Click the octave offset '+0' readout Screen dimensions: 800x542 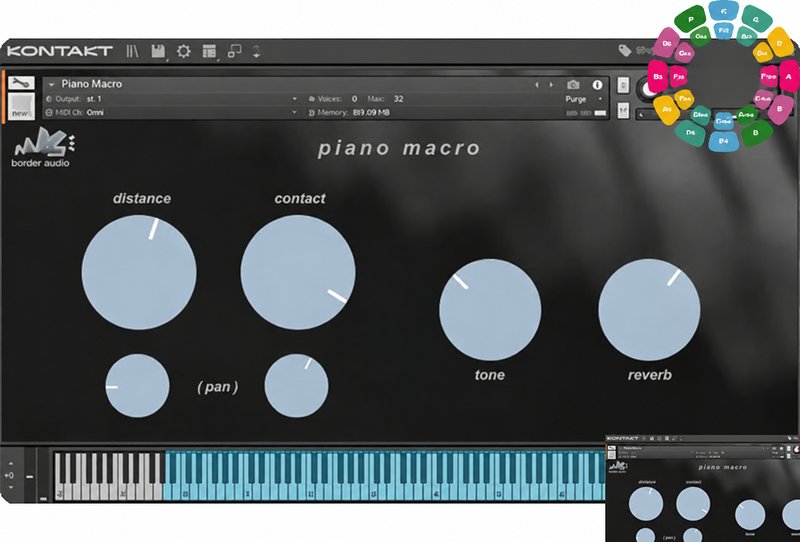(9, 476)
